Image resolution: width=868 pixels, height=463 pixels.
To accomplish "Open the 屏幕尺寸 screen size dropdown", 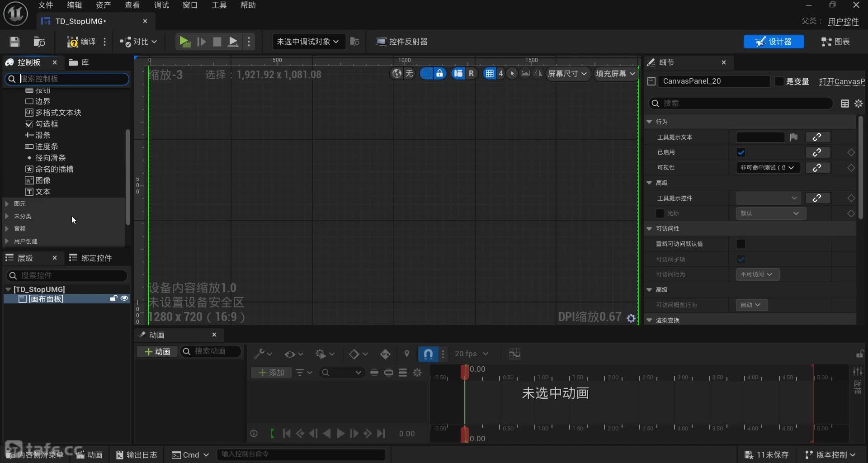I will tap(567, 73).
